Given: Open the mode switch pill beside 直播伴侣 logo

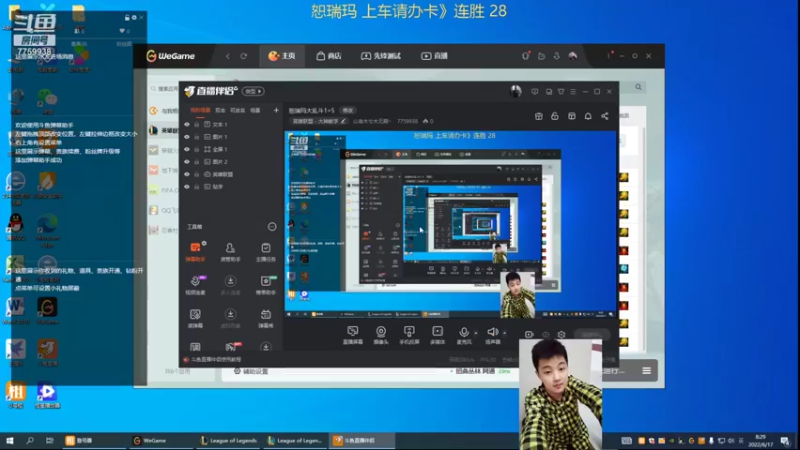Looking at the screenshot, I should tap(253, 91).
